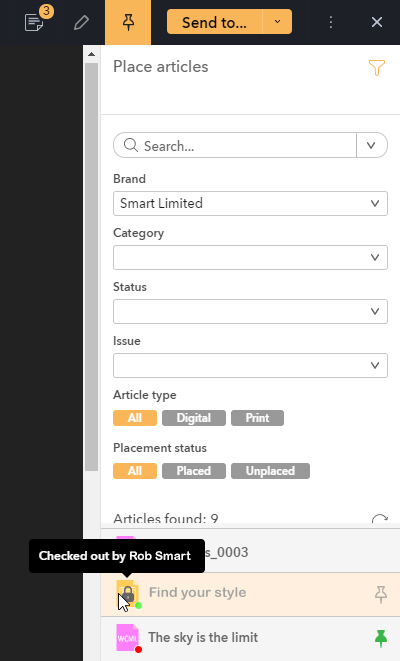Select All under Placement status
The width and height of the screenshot is (400, 661).
click(135, 471)
